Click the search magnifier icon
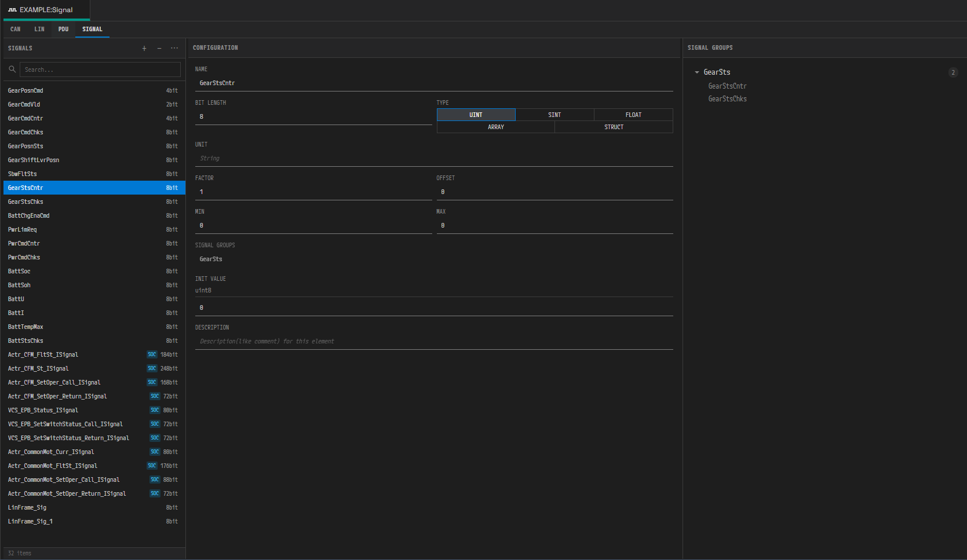 (x=12, y=69)
